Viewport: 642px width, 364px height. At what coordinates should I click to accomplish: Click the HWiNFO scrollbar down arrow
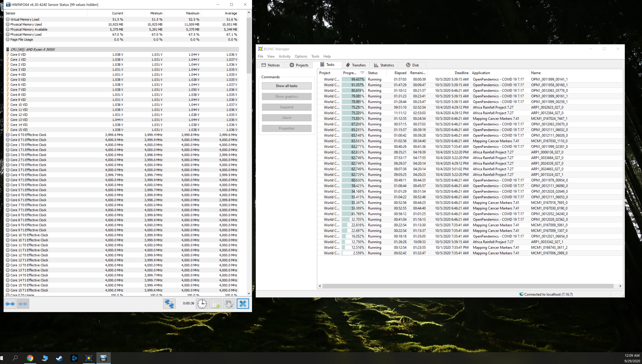(x=249, y=294)
